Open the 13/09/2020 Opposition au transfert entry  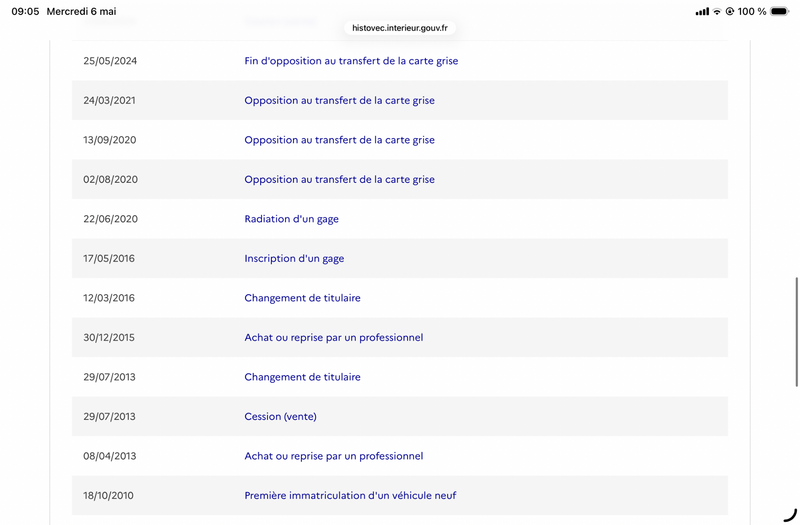(x=339, y=140)
